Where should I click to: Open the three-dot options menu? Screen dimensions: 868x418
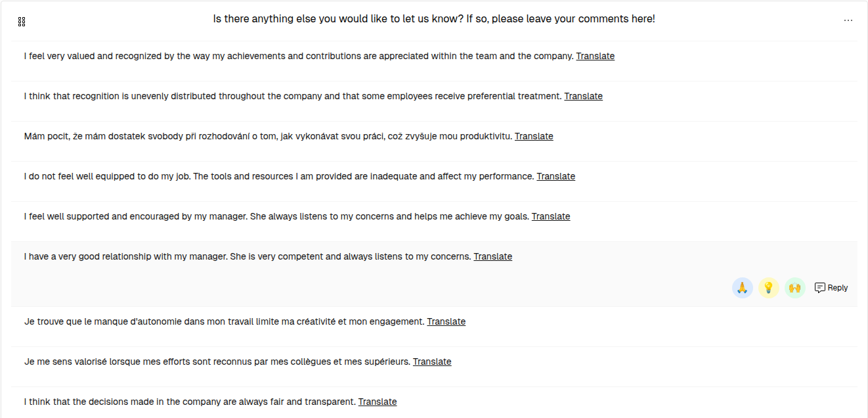[x=848, y=20]
